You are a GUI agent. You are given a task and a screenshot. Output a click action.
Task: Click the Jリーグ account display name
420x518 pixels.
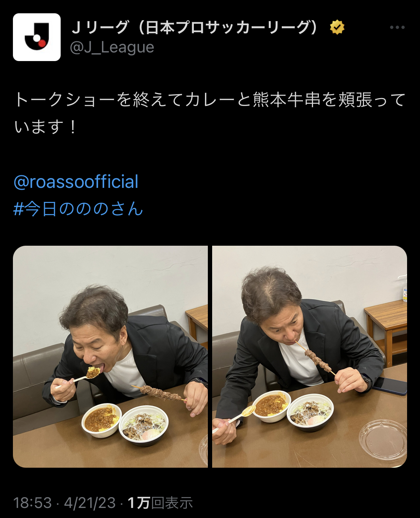pos(195,27)
